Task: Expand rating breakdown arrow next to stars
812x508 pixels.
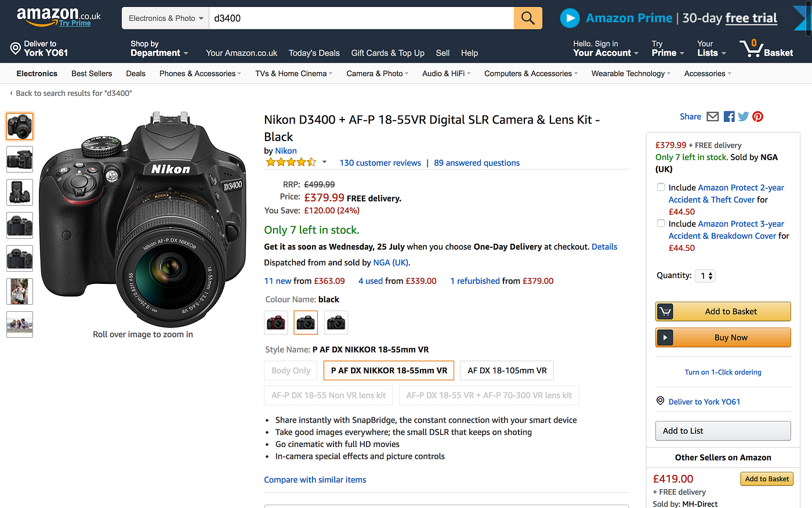Action: [324, 163]
